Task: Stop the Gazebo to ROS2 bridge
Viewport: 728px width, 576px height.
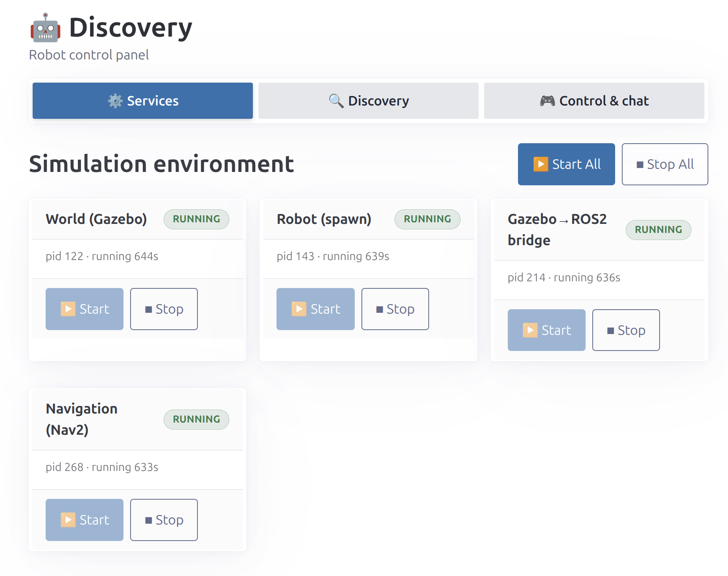Action: pyautogui.click(x=626, y=330)
